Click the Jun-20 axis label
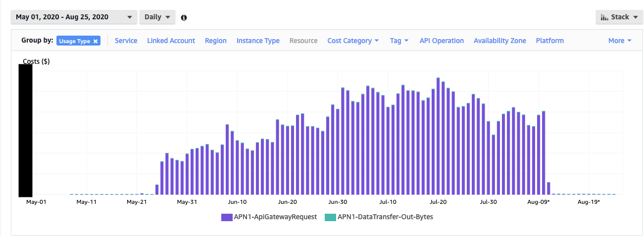 click(x=287, y=202)
